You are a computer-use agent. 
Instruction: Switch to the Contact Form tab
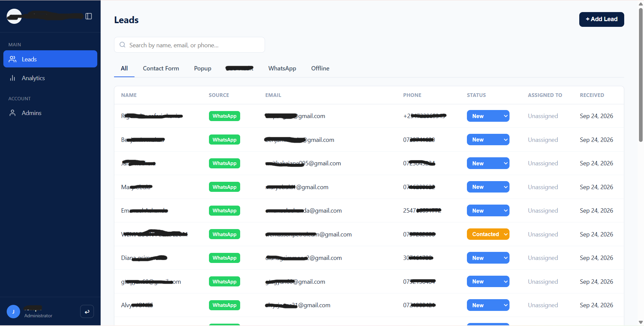point(161,68)
